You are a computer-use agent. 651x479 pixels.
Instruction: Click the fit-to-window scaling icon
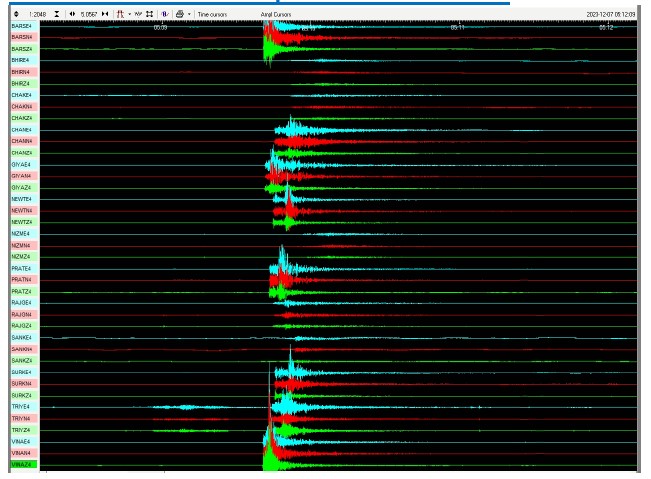pyautogui.click(x=149, y=15)
